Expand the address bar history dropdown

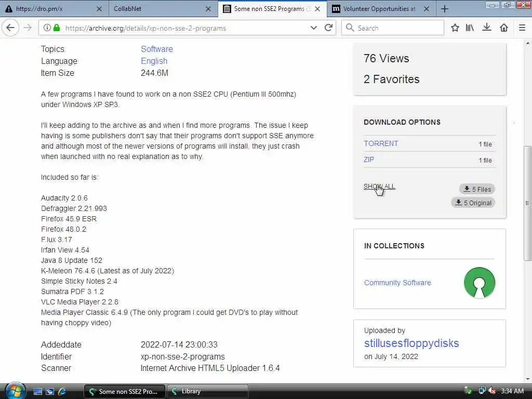[x=313, y=28]
